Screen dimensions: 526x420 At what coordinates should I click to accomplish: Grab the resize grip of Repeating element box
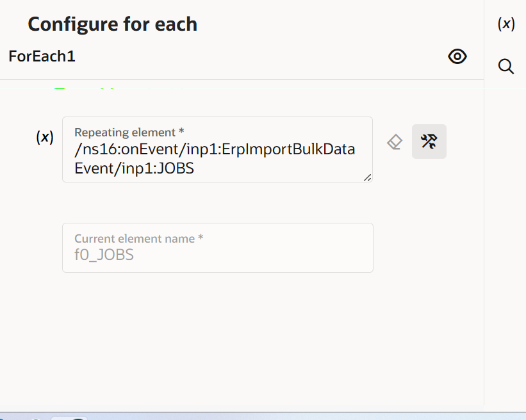pyautogui.click(x=367, y=178)
